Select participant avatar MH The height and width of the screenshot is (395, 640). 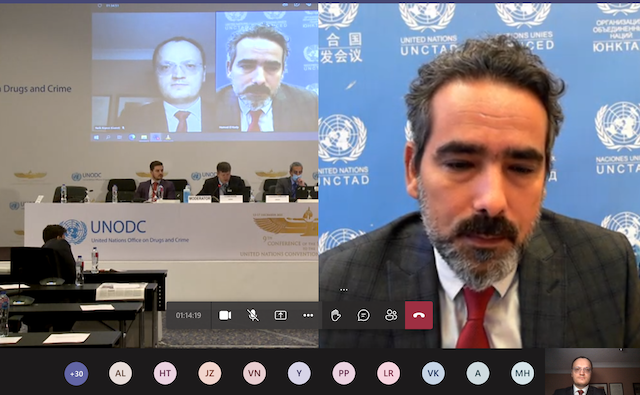[522, 373]
